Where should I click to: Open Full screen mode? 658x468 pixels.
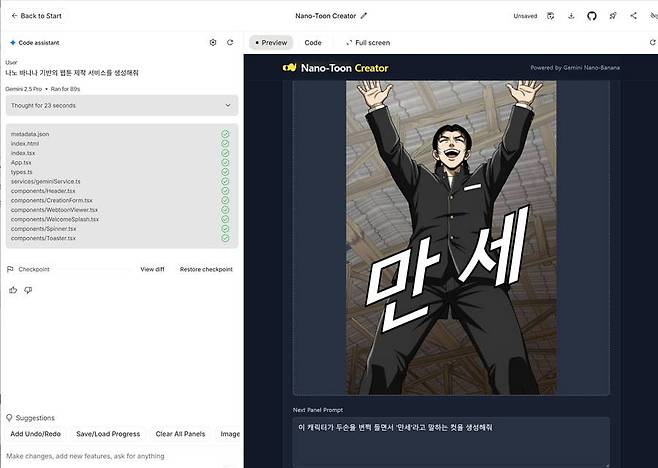point(368,42)
